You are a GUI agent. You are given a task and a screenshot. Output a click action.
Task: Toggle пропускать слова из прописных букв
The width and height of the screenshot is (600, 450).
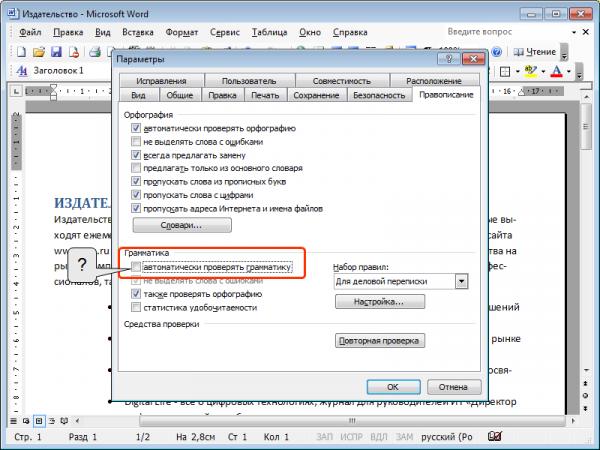136,181
